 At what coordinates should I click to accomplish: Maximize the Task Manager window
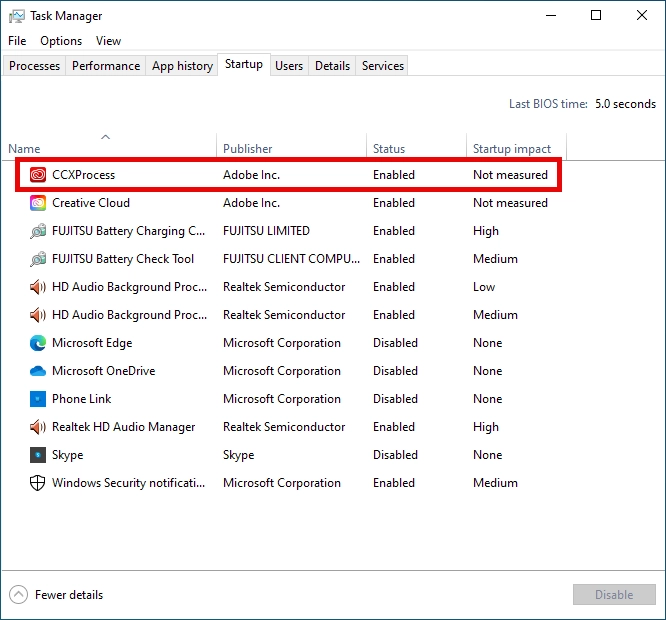(596, 16)
